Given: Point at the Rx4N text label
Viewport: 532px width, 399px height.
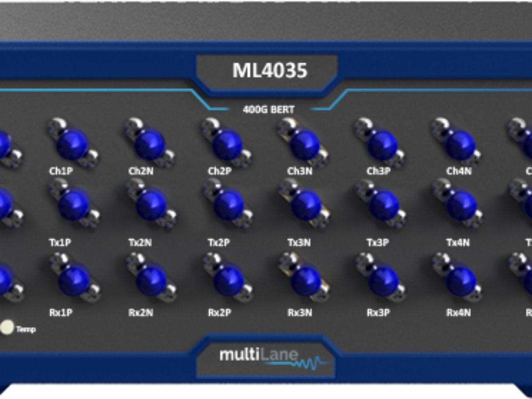Looking at the screenshot, I should 458,313.
